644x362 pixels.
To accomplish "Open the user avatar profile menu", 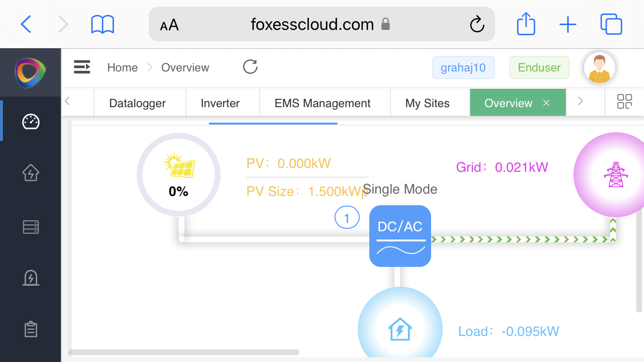I will click(x=599, y=68).
